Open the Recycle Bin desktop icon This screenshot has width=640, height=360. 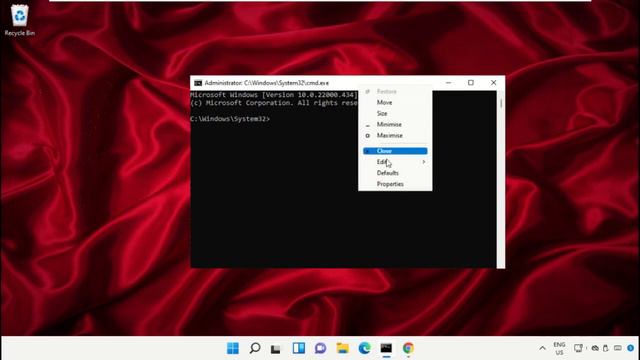19,20
